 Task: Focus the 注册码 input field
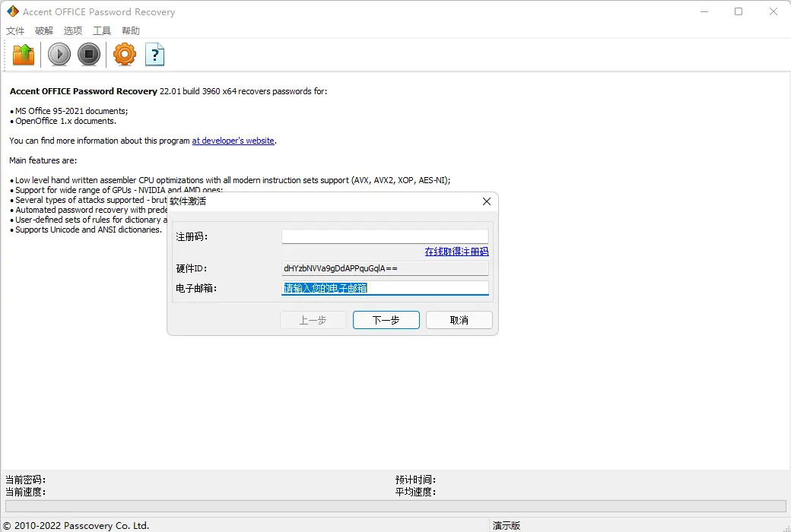(385, 236)
